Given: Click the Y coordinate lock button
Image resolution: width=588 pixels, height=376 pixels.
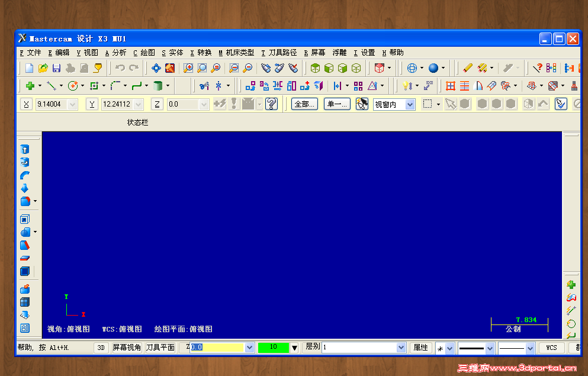Looking at the screenshot, I should click(x=92, y=104).
